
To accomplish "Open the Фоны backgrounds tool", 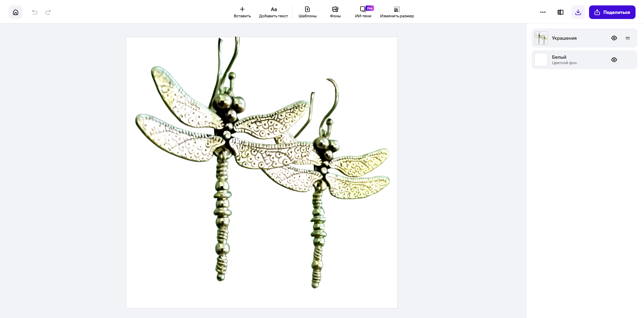I will pos(335,12).
